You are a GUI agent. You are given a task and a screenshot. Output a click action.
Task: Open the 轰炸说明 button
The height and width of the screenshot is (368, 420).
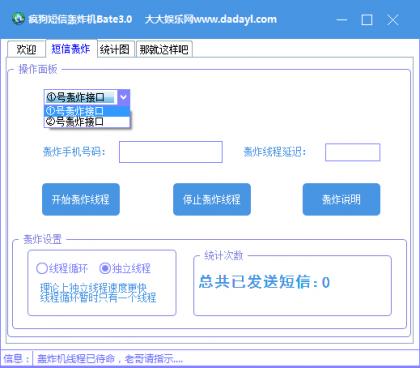point(341,199)
